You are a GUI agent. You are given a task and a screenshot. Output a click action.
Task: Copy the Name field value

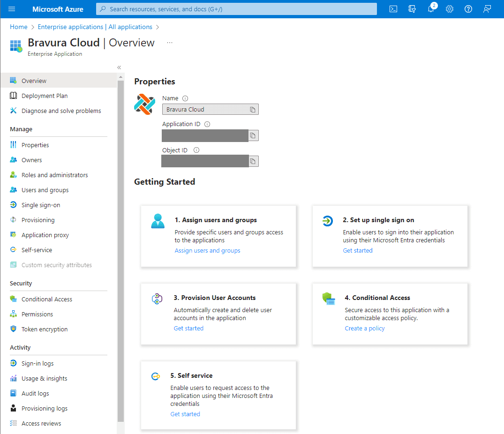[x=253, y=110]
